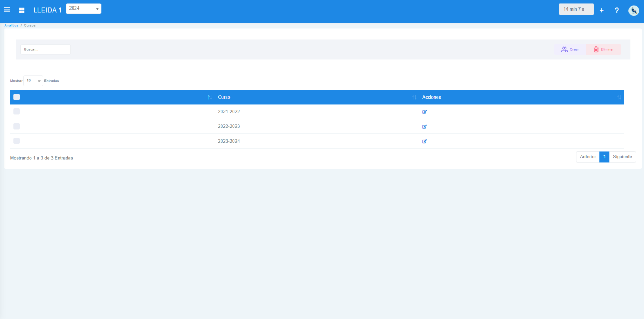Open the 2024 year dropdown
The height and width of the screenshot is (319, 644).
click(x=84, y=8)
